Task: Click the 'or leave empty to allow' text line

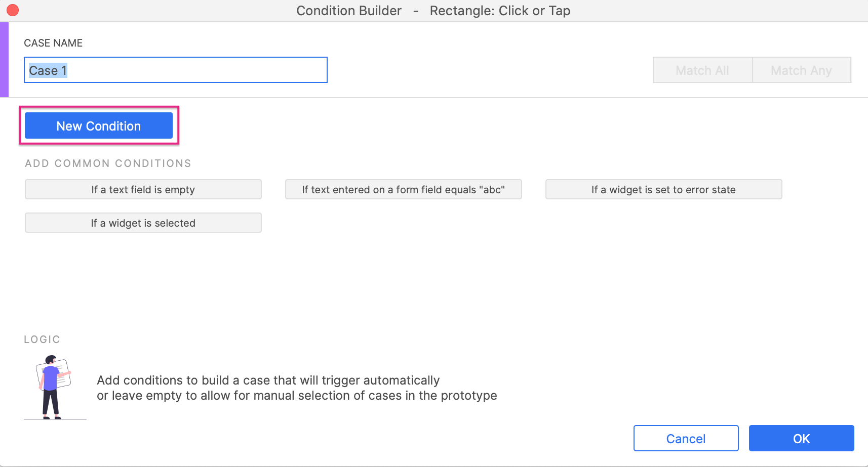Action: point(297,396)
